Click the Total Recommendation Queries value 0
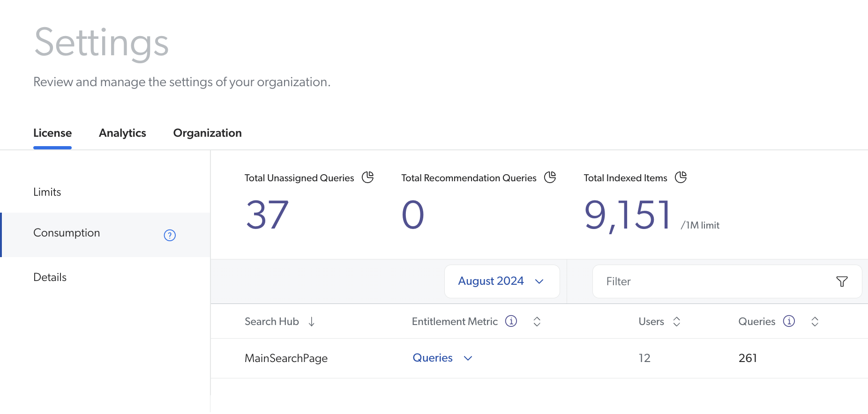The image size is (868, 414). (413, 215)
